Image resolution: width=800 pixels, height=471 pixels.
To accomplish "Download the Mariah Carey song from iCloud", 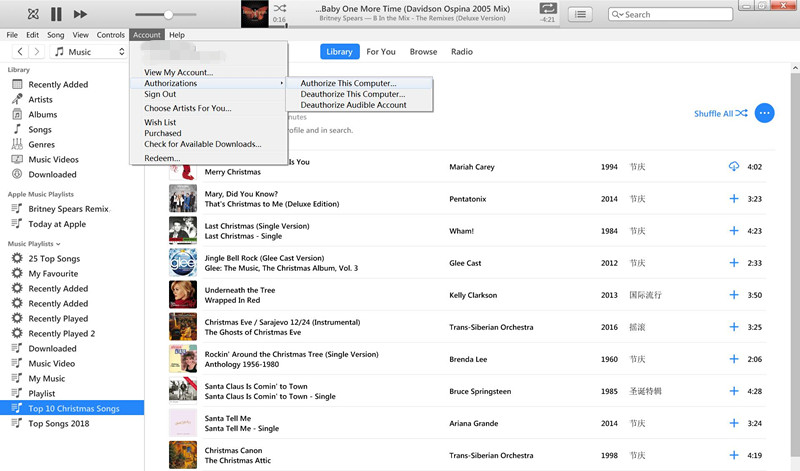I will (734, 166).
